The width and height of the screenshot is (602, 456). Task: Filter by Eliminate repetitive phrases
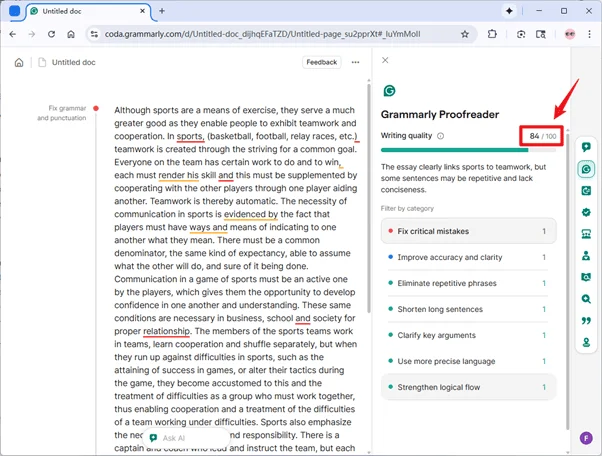click(468, 283)
